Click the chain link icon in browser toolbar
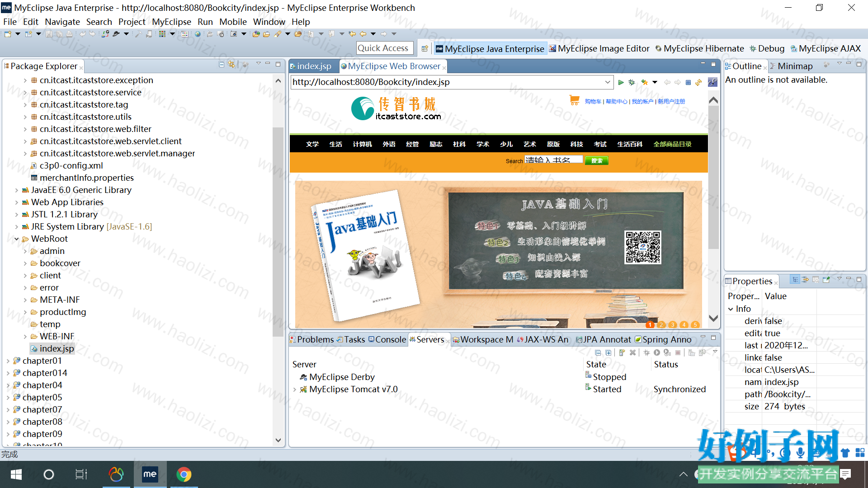This screenshot has height=488, width=868. (x=712, y=82)
